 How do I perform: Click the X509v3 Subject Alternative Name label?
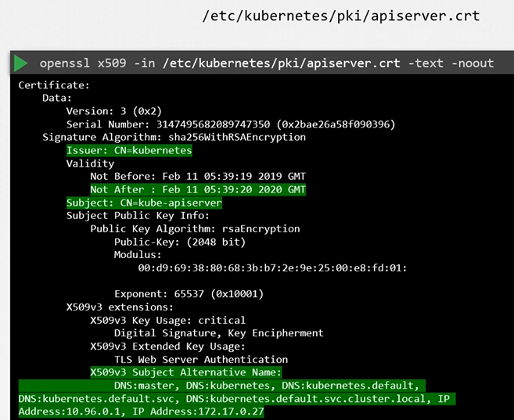[x=185, y=372]
